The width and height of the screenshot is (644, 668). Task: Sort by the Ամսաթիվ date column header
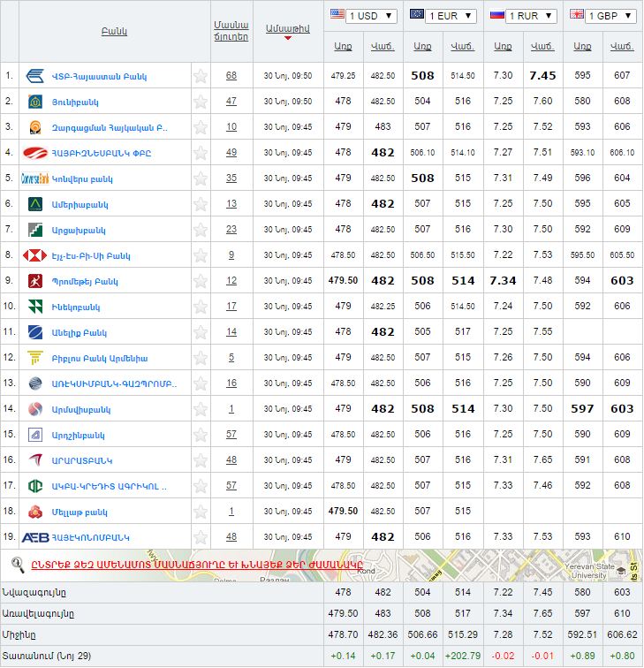(x=287, y=28)
